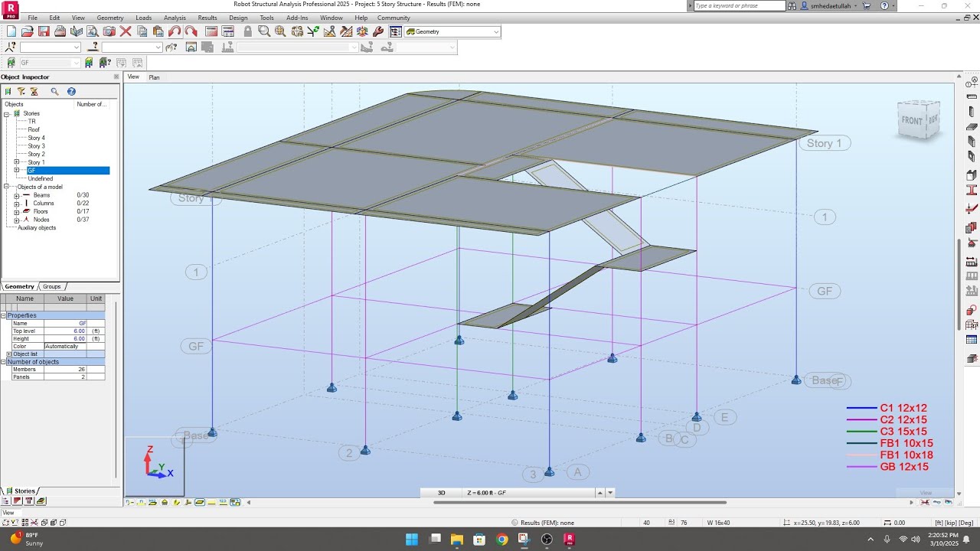Click the layout selection icon beside Geometry
The height and width of the screenshot is (551, 980).
(x=396, y=31)
